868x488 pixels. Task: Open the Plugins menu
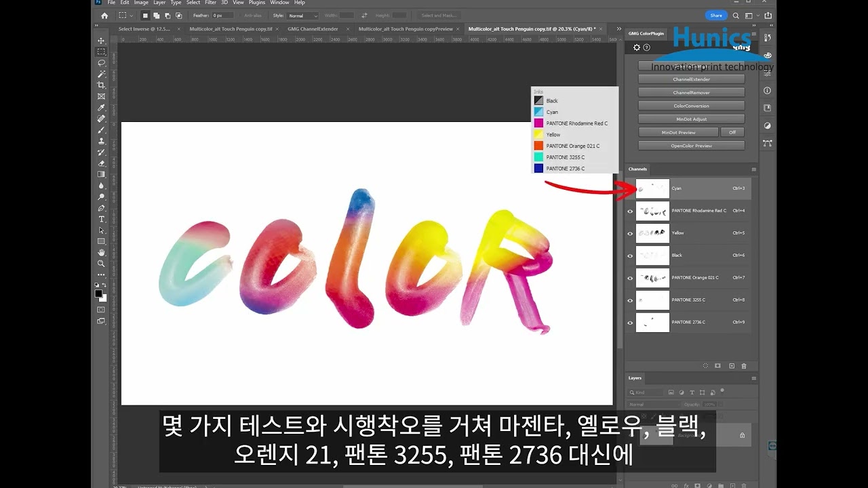coord(257,3)
